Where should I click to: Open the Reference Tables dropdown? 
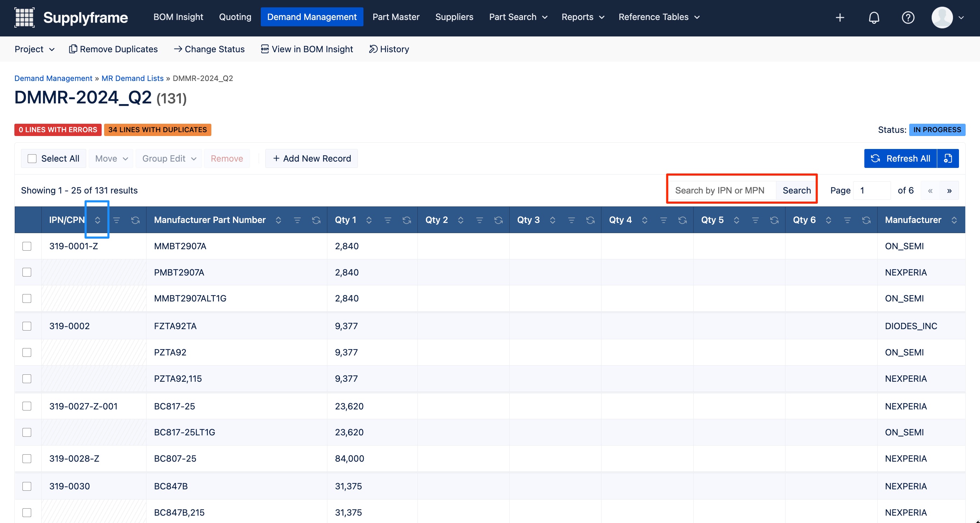pyautogui.click(x=659, y=17)
